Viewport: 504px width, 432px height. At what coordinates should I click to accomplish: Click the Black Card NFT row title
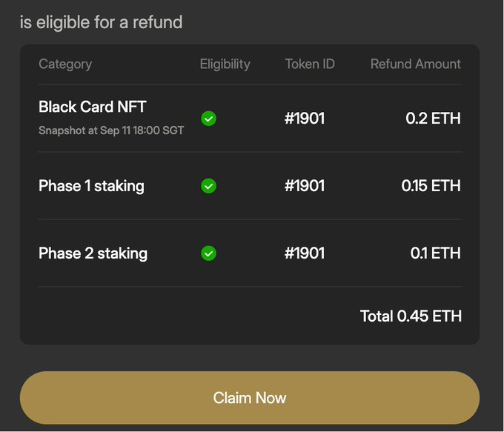pos(93,107)
